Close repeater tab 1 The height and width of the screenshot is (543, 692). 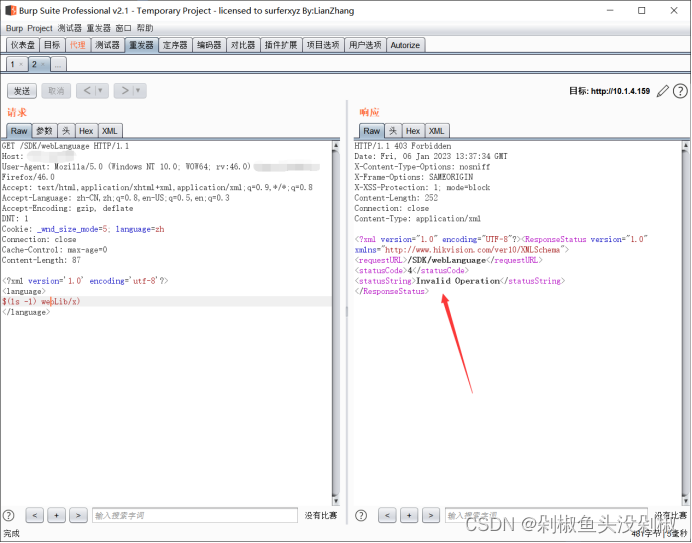tap(21, 64)
